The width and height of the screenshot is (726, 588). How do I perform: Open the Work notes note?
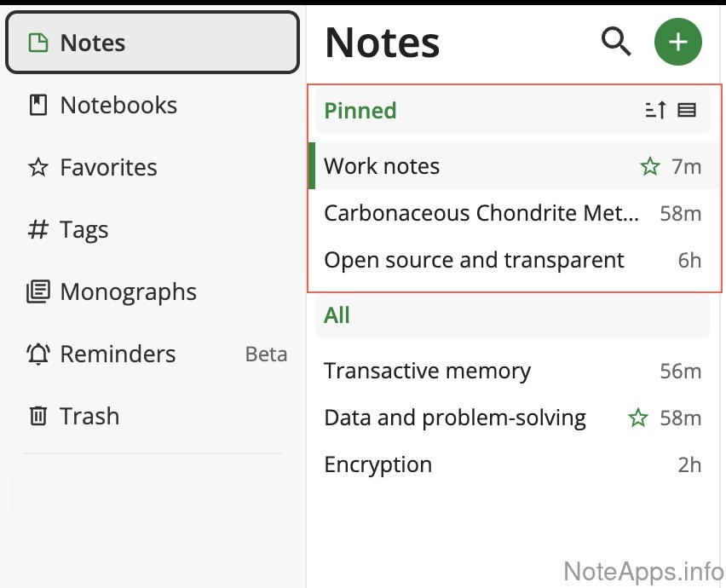click(x=382, y=166)
